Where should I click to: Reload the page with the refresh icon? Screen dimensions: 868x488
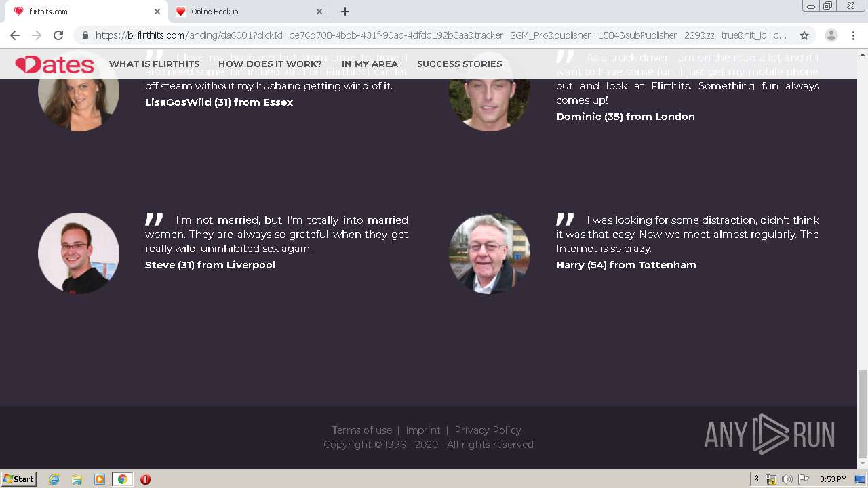(x=58, y=35)
